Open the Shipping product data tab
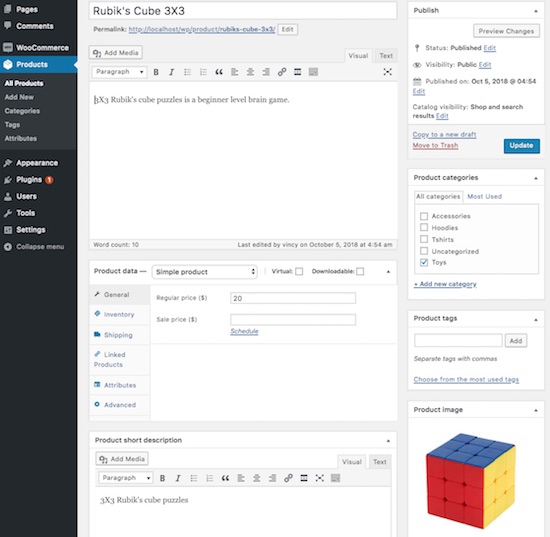The image size is (550, 537). coord(120,335)
